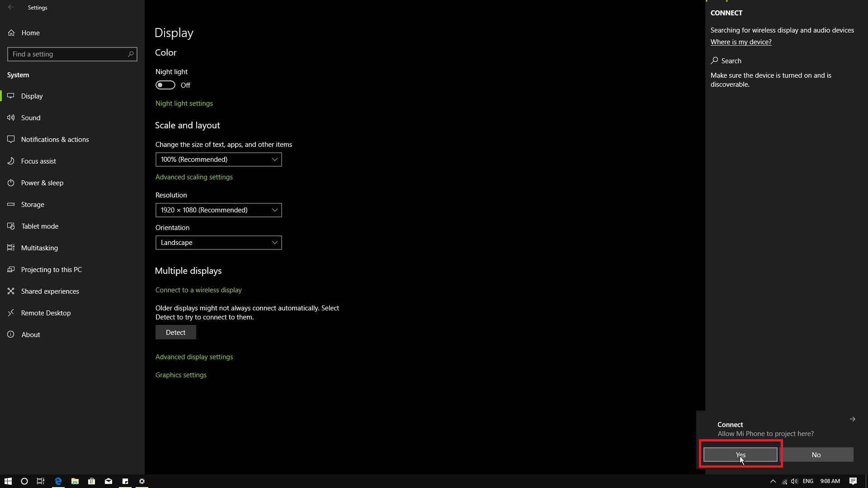
Task: Toggle the Night light switch
Action: pos(165,85)
